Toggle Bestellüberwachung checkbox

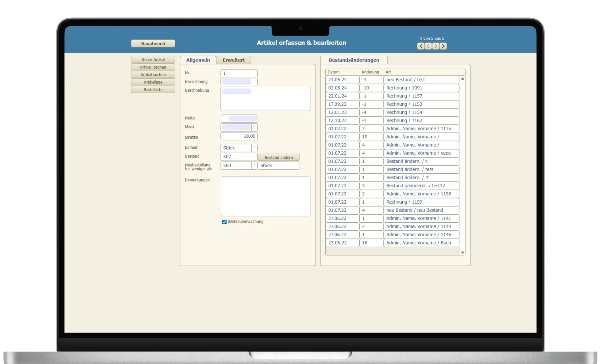224,222
